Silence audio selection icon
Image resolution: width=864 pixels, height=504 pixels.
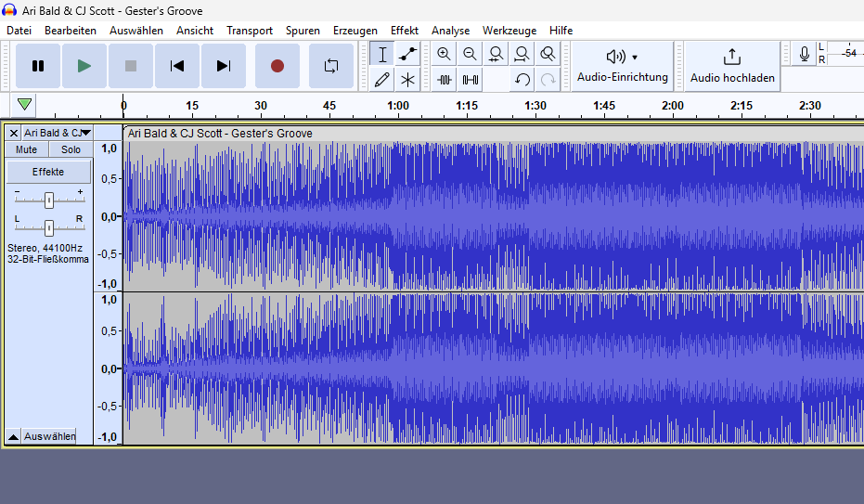[x=470, y=80]
